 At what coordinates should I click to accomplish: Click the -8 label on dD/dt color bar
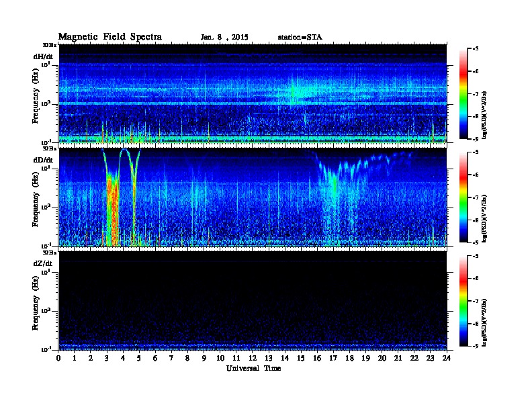[x=476, y=220]
